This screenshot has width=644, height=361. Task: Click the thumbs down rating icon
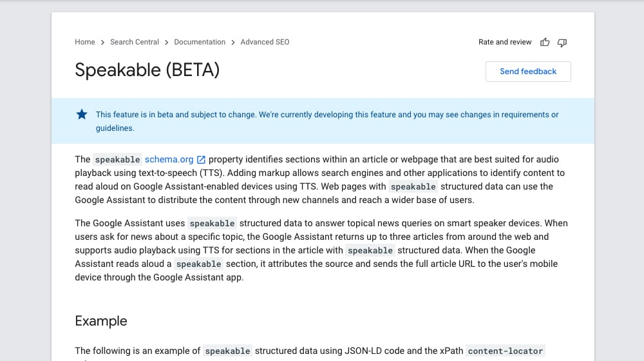tap(562, 43)
